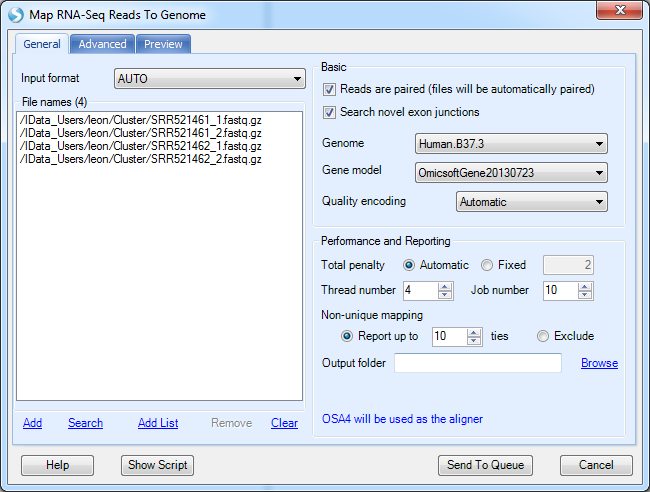Decrease Thread number with down arrow
The image size is (650, 492).
445,295
